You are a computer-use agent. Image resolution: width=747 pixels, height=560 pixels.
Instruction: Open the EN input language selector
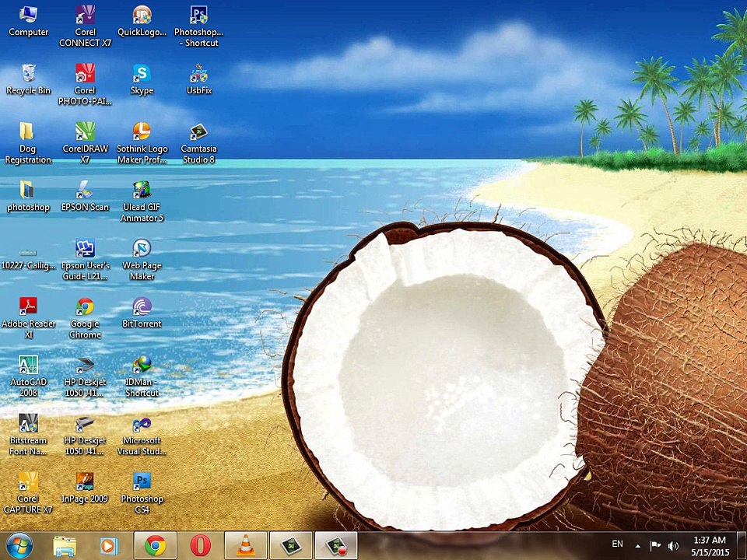(617, 544)
